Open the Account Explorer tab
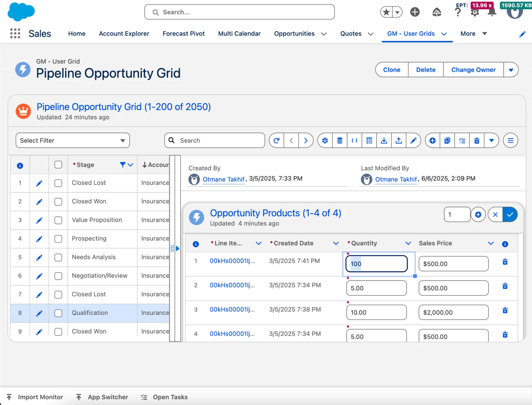532x405 pixels. [124, 34]
